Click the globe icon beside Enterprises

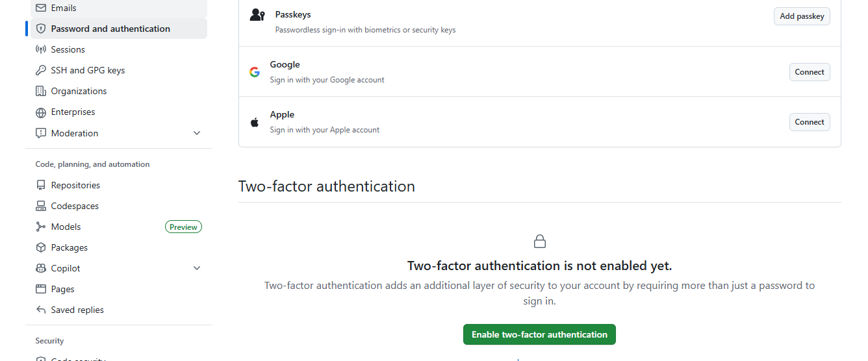tap(41, 112)
